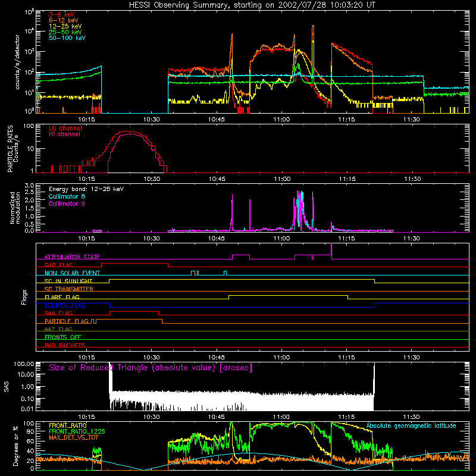Select the HI channel legend label
This screenshot has height=476, width=476.
pos(65,134)
